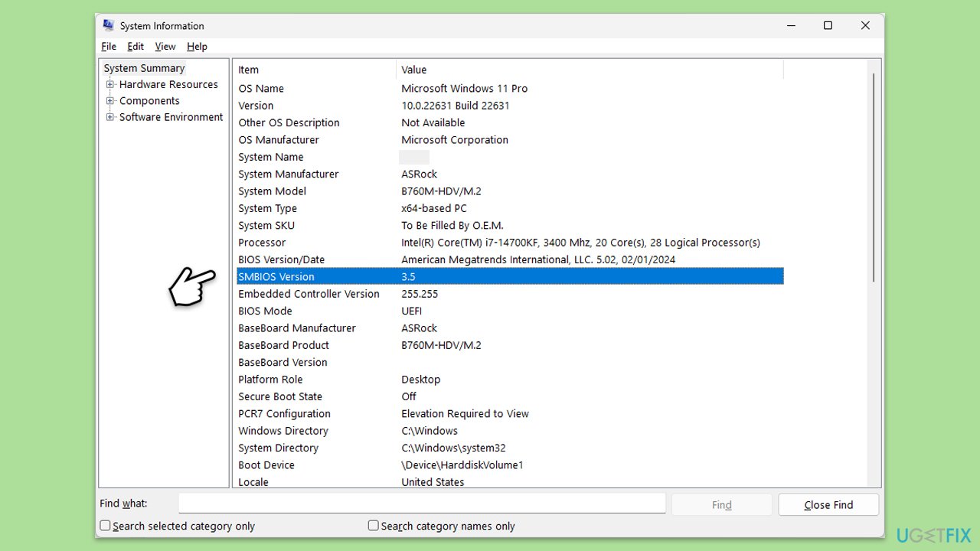This screenshot has width=980, height=551.
Task: Select the Version row
Action: 510,106
